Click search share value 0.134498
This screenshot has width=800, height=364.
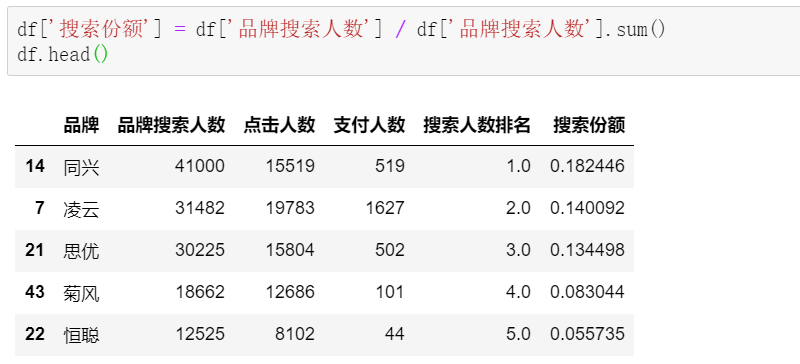587,250
